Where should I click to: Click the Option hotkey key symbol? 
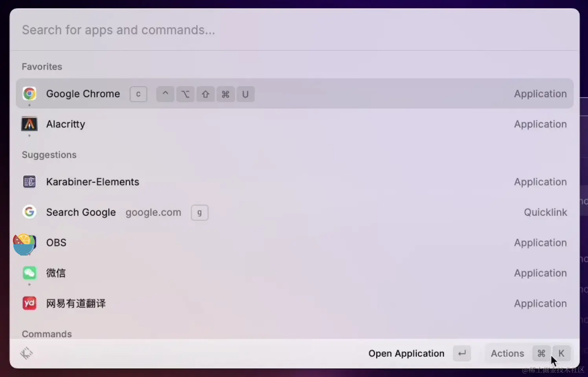[186, 94]
